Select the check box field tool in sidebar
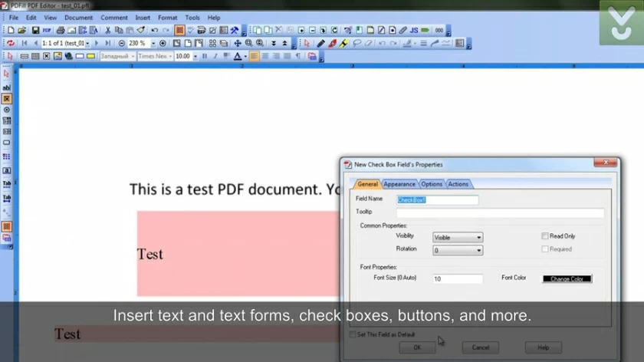This screenshot has height=362, width=644. coord(7,99)
